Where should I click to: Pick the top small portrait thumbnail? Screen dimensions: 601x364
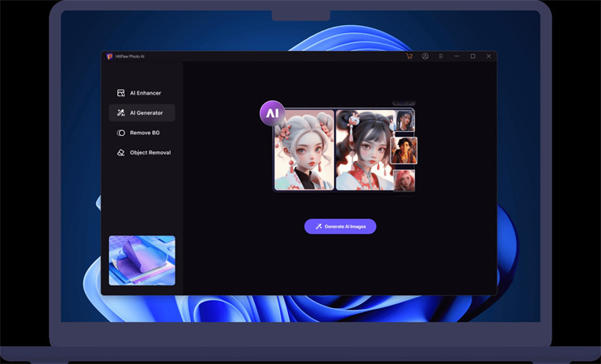(x=404, y=121)
